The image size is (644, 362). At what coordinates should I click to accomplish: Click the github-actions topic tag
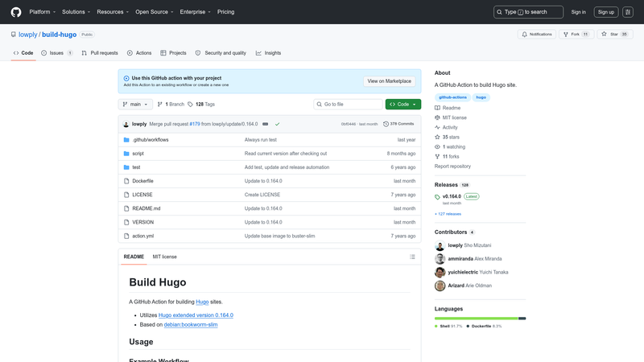(452, 97)
